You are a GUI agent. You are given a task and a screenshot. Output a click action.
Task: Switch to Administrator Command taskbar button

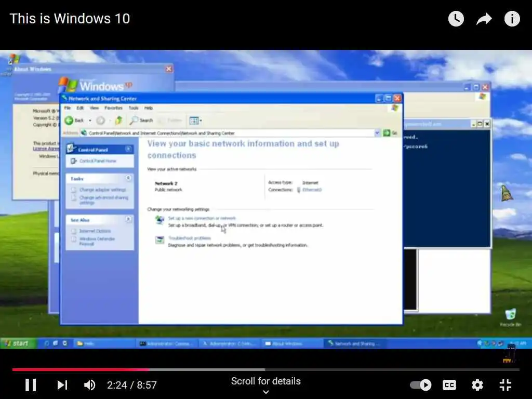tap(166, 344)
